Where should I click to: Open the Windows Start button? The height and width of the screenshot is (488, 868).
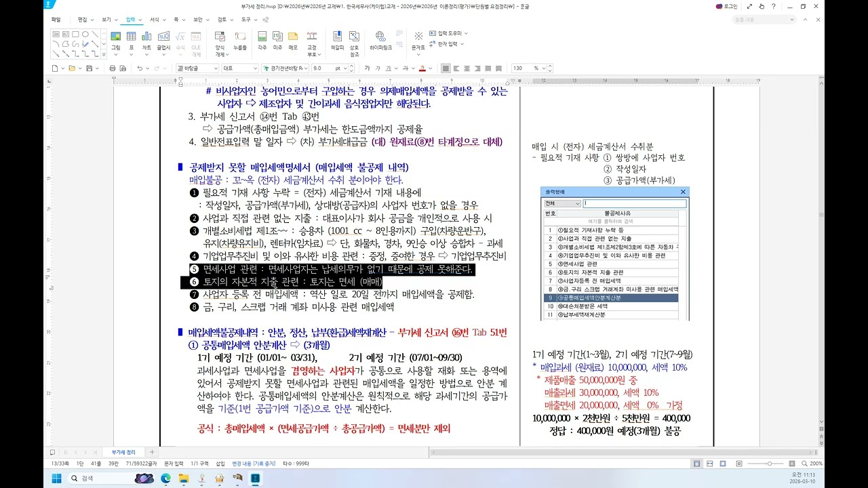(x=56, y=478)
